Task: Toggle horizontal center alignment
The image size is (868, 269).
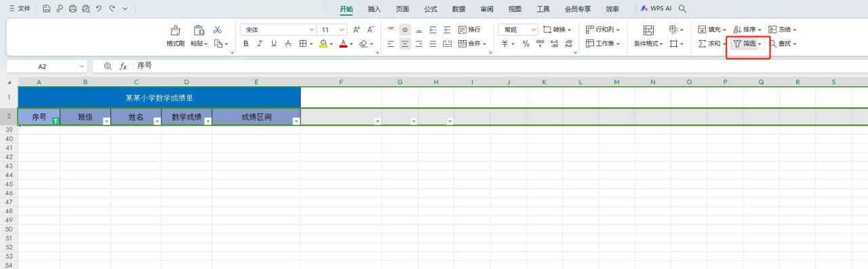Action: click(405, 43)
